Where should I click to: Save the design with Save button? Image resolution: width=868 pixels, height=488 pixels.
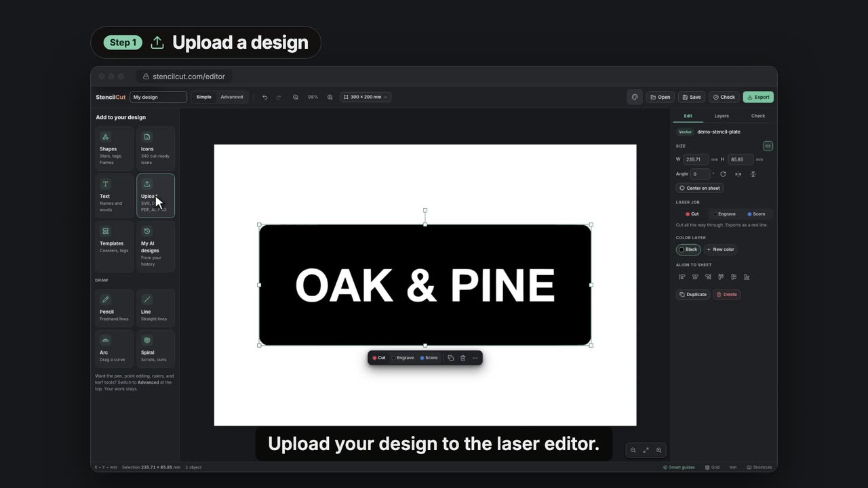(x=692, y=97)
